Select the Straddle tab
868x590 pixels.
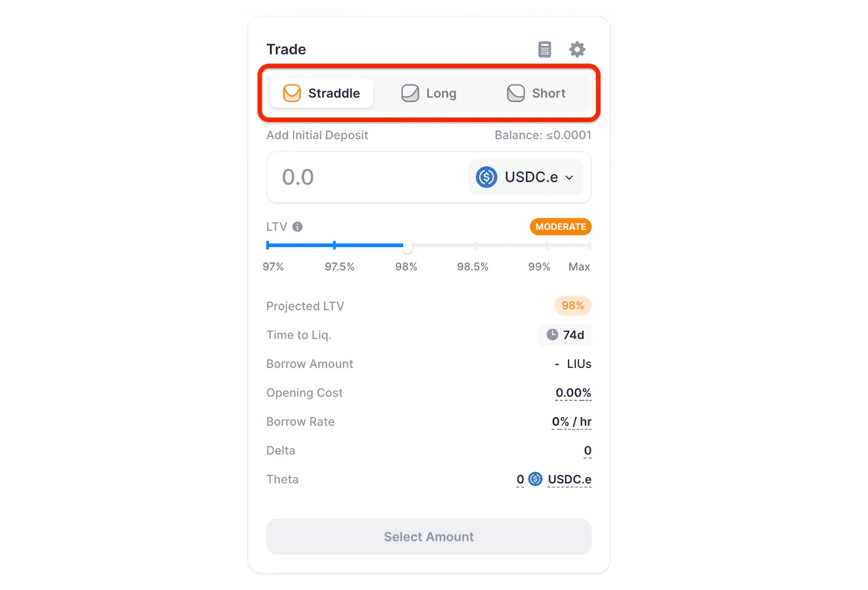pos(321,93)
